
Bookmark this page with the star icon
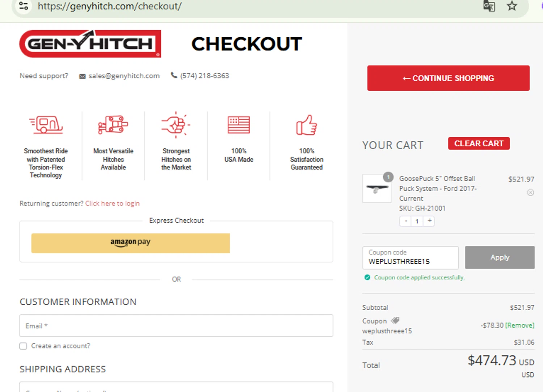(512, 6)
